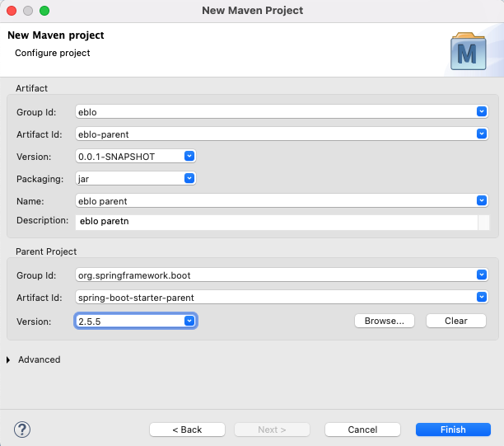Expand the Advanced section
This screenshot has height=446, width=504.
pyautogui.click(x=8, y=359)
